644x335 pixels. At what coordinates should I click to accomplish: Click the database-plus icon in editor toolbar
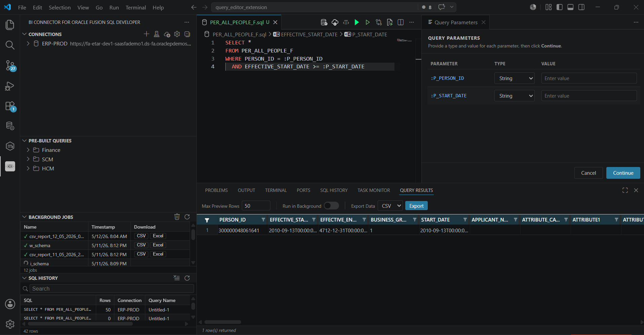pos(324,22)
